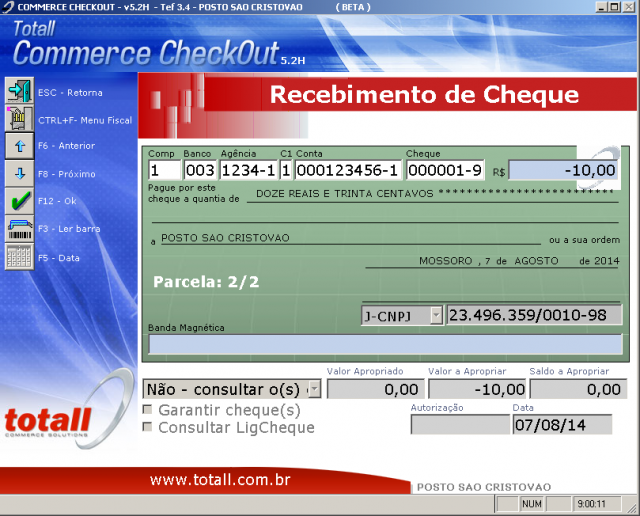Click the F3 - Ler barra label
This screenshot has height=516, width=640.
(x=69, y=229)
